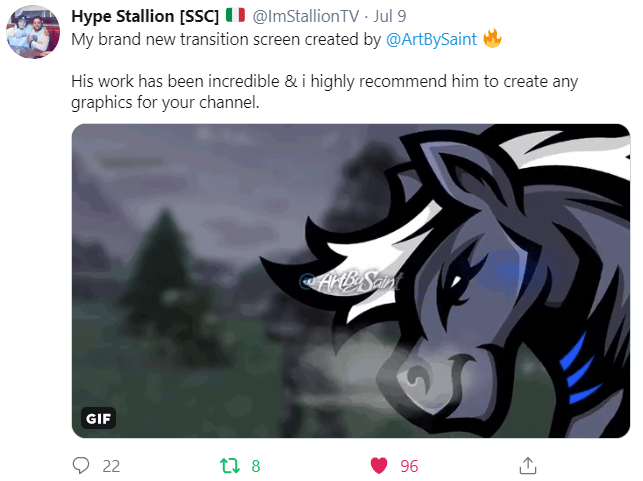Screen dimensions: 643x481
Task: Click the GIF badge on the media
Action: pyautogui.click(x=98, y=418)
